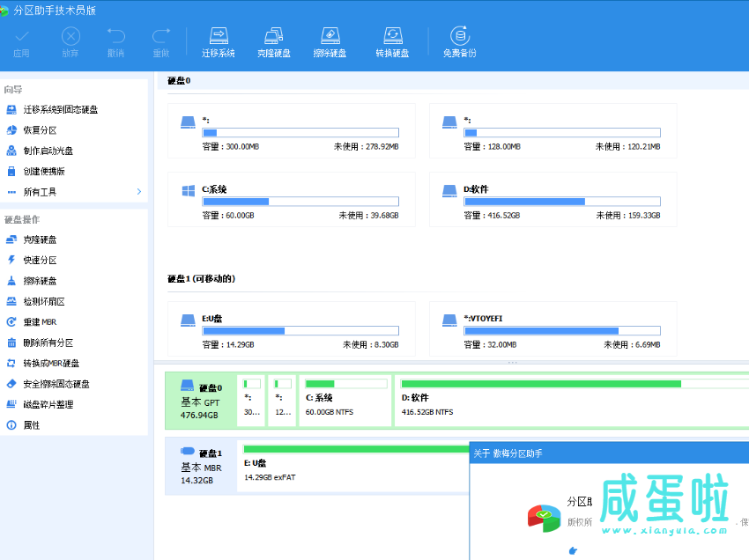
Task: Choose 克隆硬盘 under 硬盘操作 sidebar
Action: click(41, 239)
